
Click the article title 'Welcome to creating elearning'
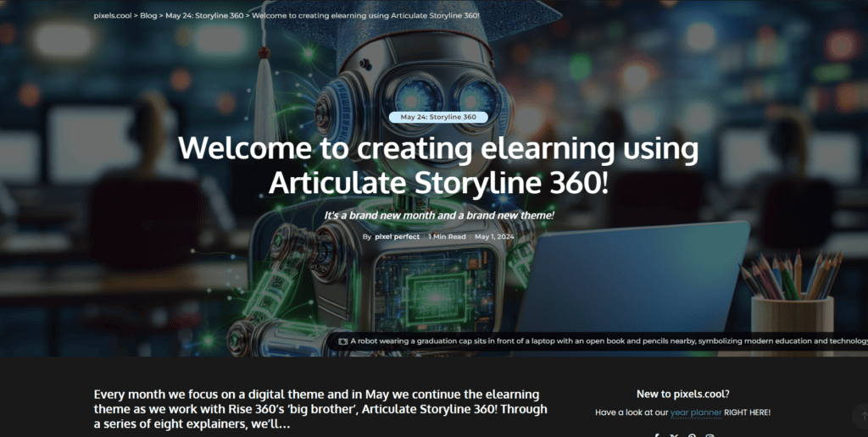click(438, 165)
